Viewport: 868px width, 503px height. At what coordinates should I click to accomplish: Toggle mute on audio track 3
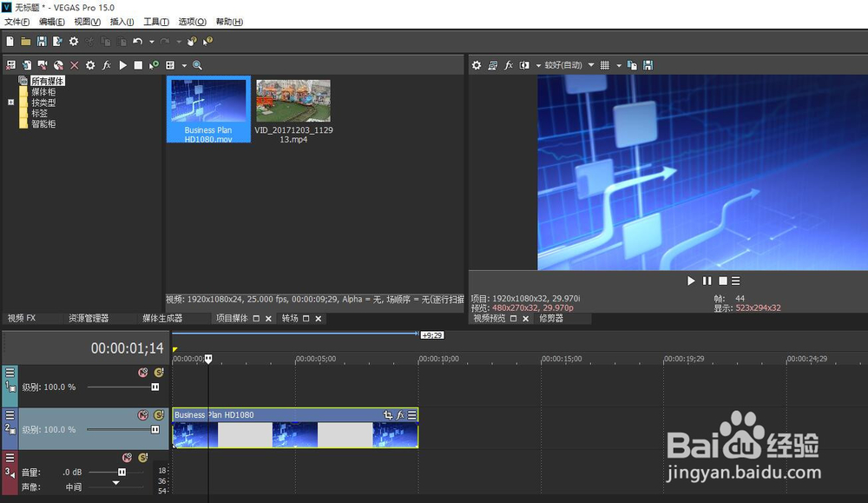[127, 457]
